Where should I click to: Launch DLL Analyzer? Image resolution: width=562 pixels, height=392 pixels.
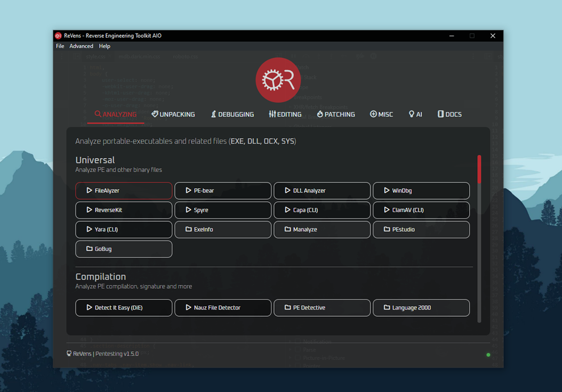[322, 191]
